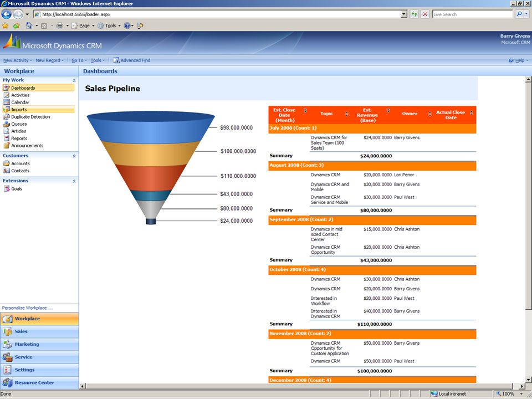Open Contacts under Customers
The width and height of the screenshot is (532, 399).
tap(20, 171)
